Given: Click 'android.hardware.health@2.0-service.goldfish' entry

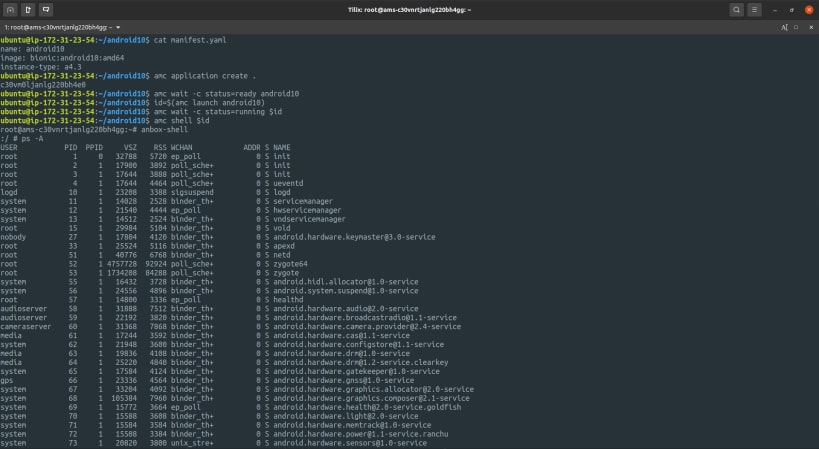Looking at the screenshot, I should coord(367,407).
